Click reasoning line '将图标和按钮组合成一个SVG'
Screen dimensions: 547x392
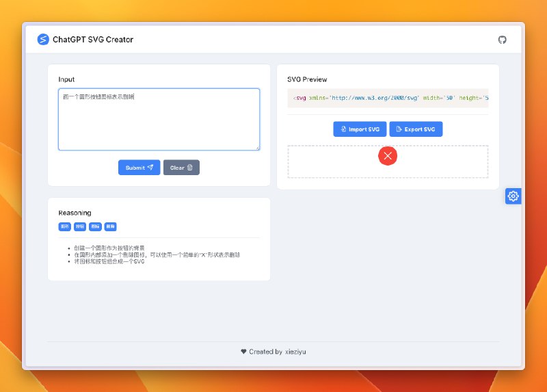pos(109,261)
